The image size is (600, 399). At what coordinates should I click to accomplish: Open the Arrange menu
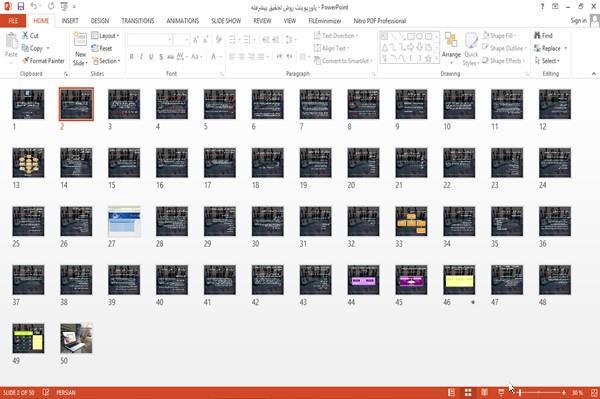tap(451, 48)
